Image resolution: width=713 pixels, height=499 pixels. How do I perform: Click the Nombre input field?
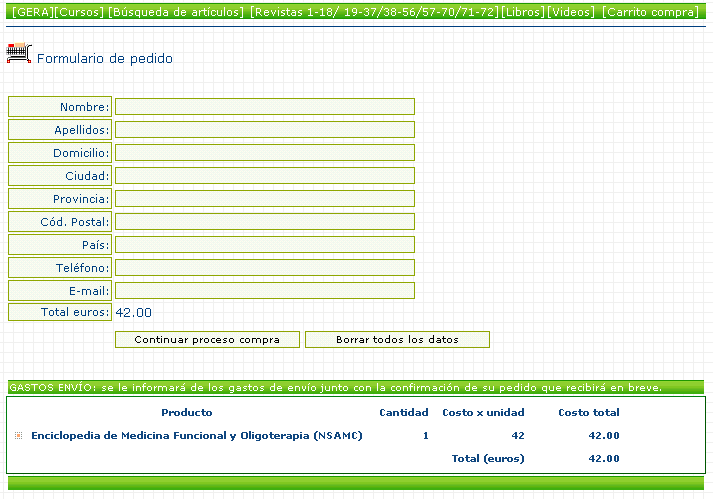pyautogui.click(x=265, y=107)
